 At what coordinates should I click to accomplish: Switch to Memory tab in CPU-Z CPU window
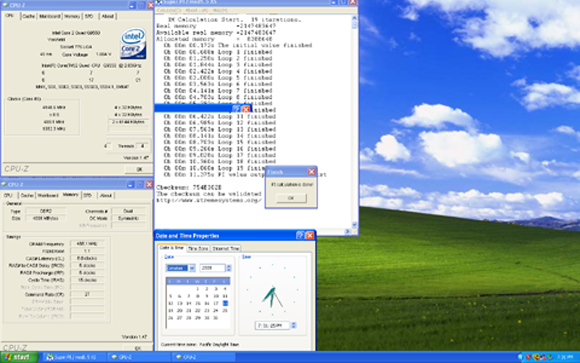[x=72, y=16]
